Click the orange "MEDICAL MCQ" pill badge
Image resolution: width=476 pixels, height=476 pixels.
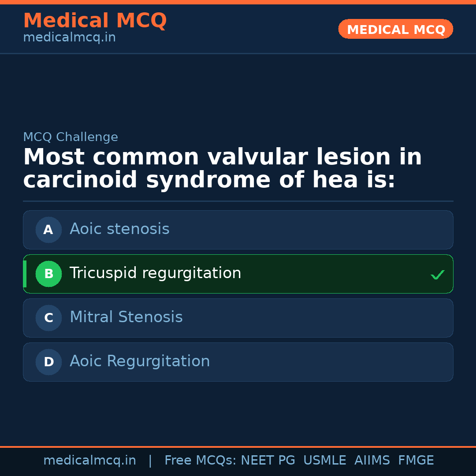click(395, 30)
